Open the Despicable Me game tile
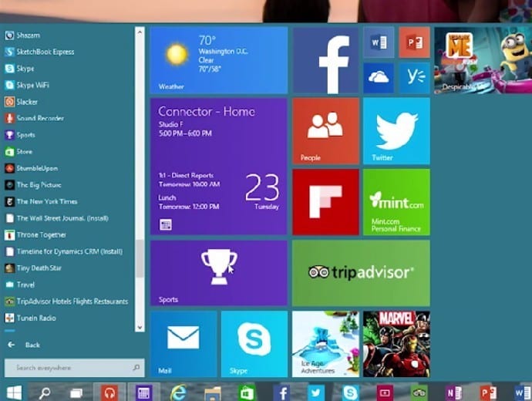 click(x=483, y=60)
